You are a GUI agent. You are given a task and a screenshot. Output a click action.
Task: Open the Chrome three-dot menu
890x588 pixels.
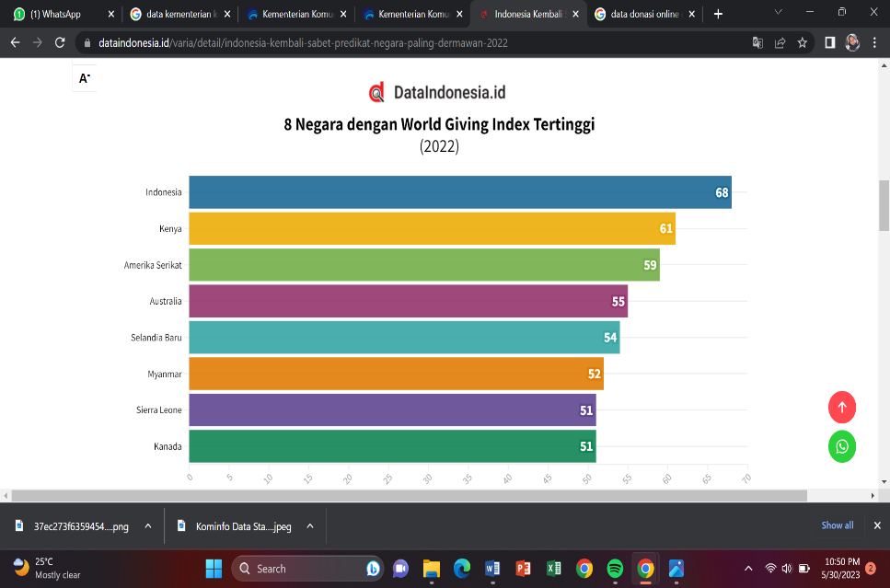pyautogui.click(x=874, y=42)
